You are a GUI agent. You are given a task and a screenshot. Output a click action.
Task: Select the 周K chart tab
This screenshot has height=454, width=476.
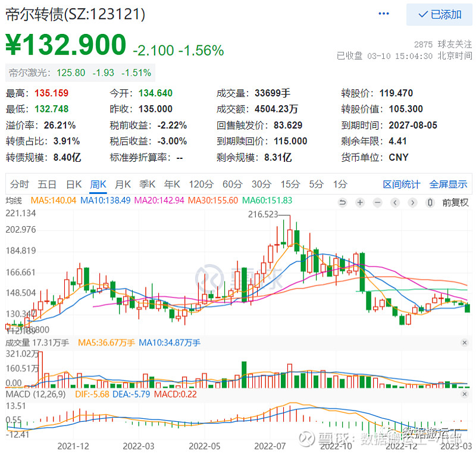(98, 184)
